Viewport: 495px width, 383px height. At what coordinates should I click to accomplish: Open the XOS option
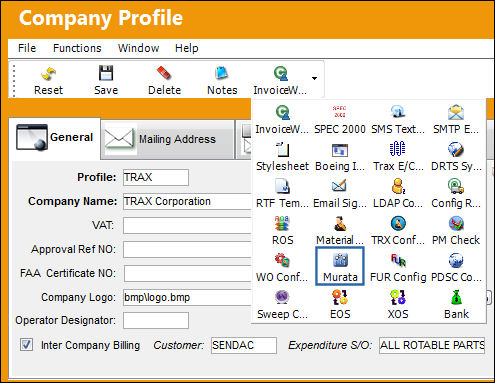pos(398,305)
